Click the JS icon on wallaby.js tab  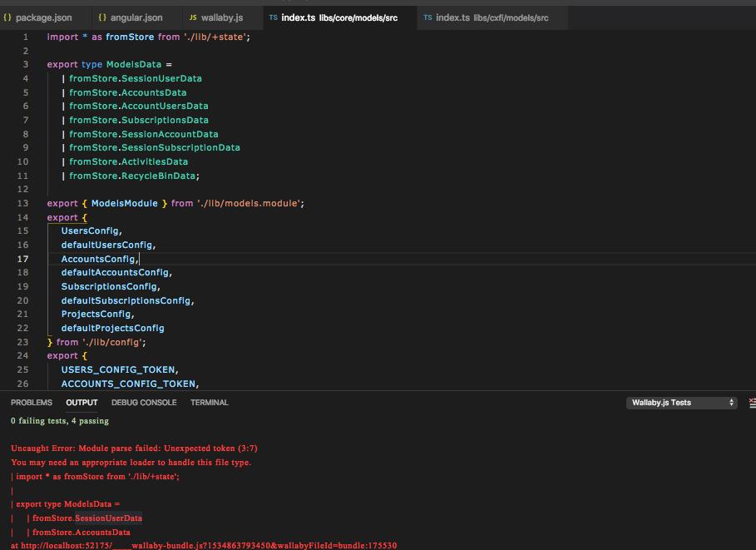pos(193,16)
